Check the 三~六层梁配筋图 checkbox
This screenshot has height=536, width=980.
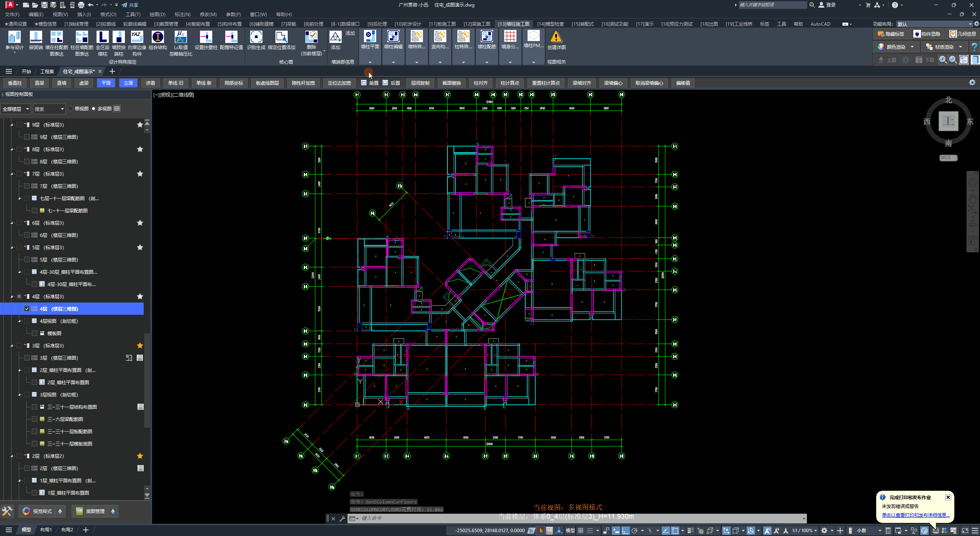tap(34, 419)
